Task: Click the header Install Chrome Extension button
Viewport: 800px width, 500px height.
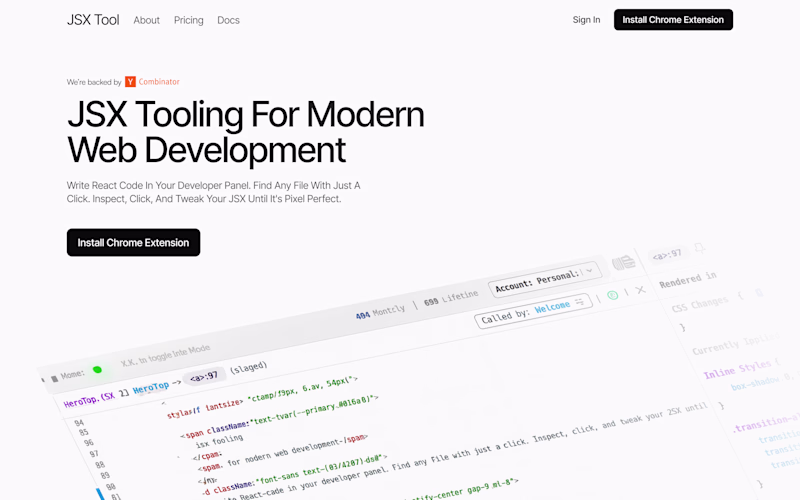Action: [x=673, y=20]
